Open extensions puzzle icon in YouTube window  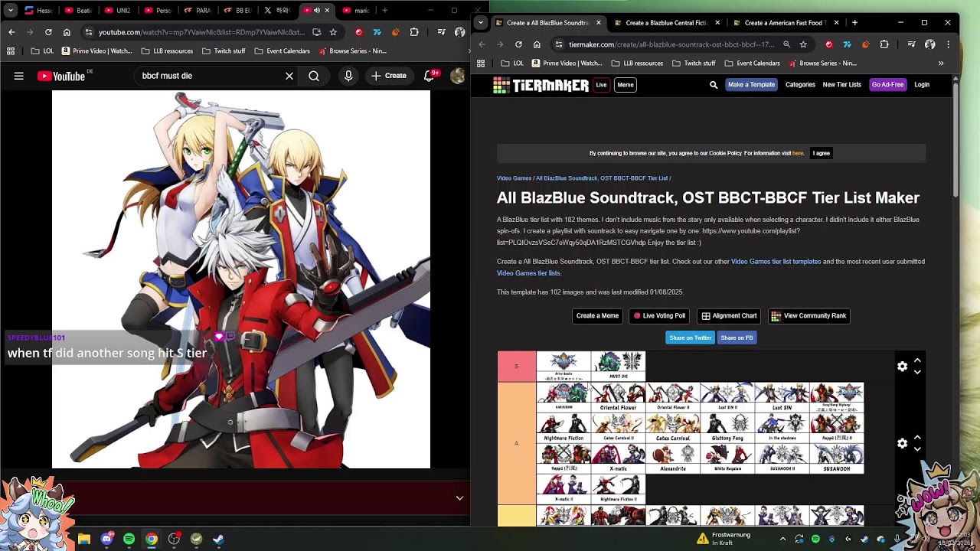[x=414, y=32]
